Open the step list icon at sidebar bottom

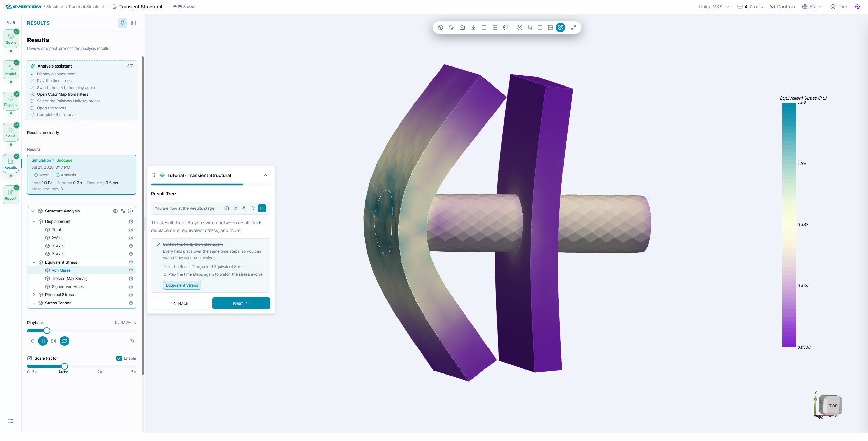click(11, 421)
